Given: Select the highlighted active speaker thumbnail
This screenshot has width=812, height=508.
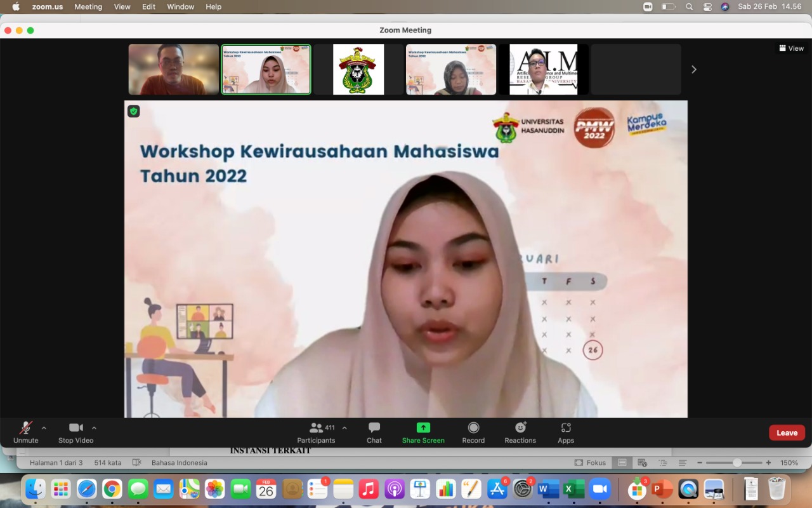Looking at the screenshot, I should [x=266, y=70].
